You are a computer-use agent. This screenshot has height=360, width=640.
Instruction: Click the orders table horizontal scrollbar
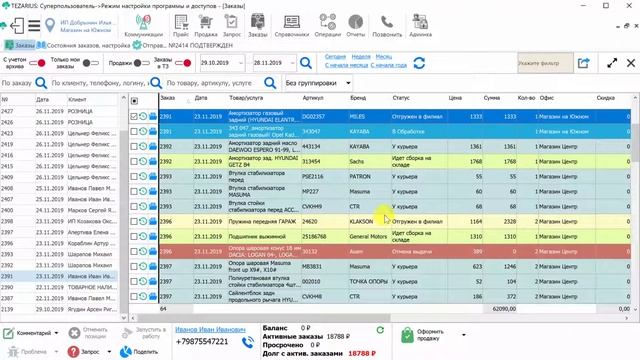(x=263, y=318)
